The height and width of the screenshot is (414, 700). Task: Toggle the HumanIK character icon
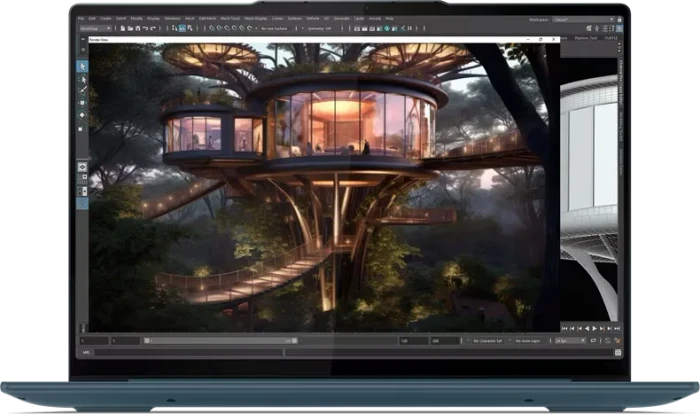point(597,29)
